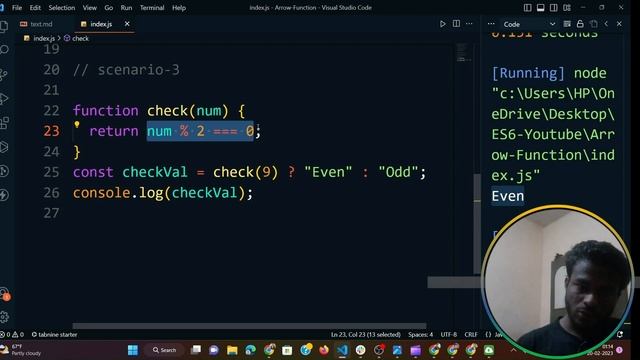Image resolution: width=640 pixels, height=360 pixels.
Task: Change file encoding UTF-8
Action: (x=449, y=334)
